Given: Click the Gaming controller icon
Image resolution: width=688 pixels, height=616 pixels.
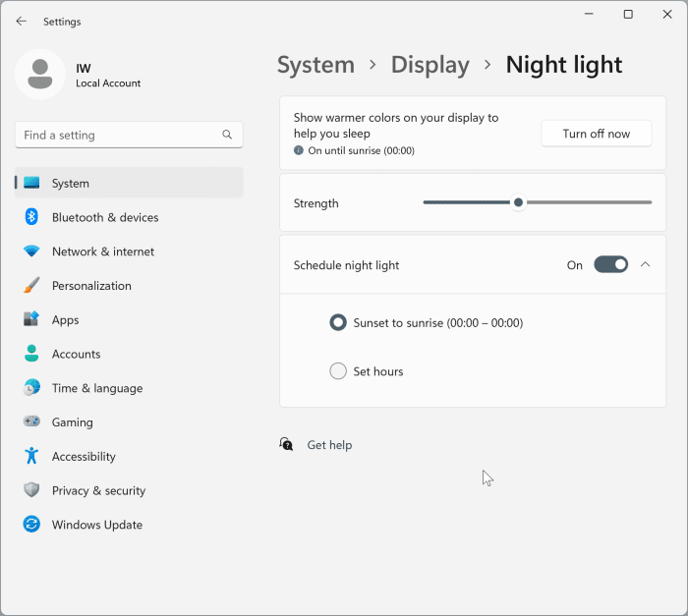Looking at the screenshot, I should pos(31,421).
